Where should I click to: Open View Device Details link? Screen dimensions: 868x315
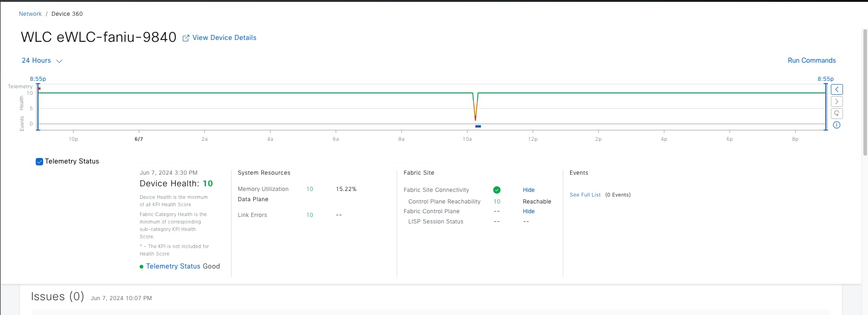pyautogui.click(x=224, y=38)
